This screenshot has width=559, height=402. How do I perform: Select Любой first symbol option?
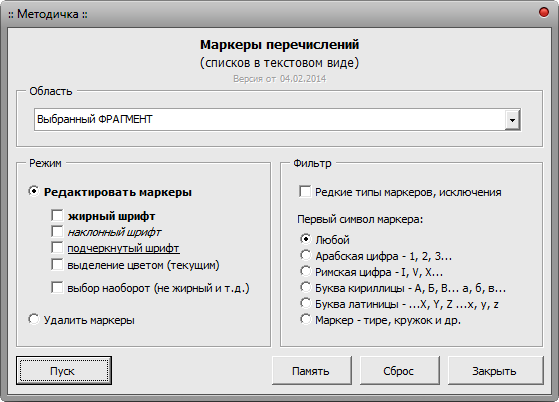coord(305,239)
